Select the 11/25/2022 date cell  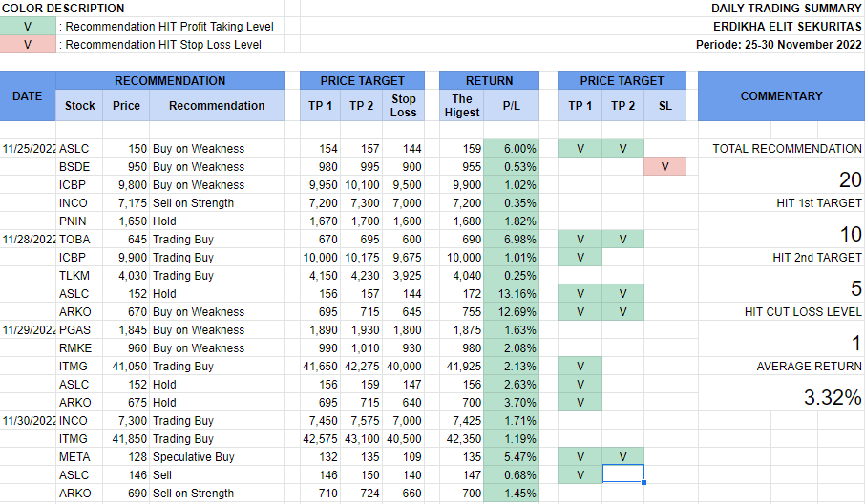[29, 149]
